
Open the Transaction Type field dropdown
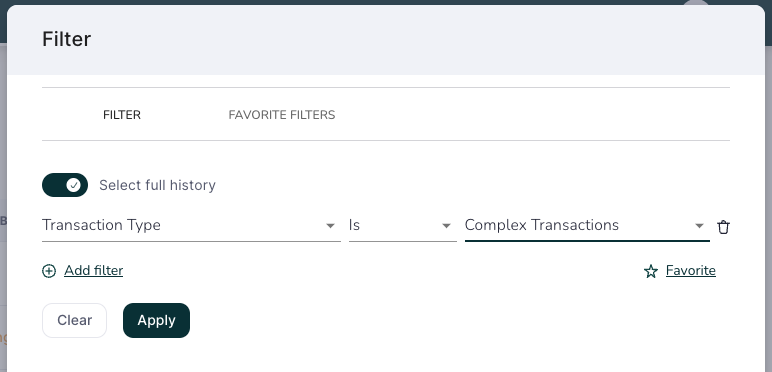click(191, 225)
